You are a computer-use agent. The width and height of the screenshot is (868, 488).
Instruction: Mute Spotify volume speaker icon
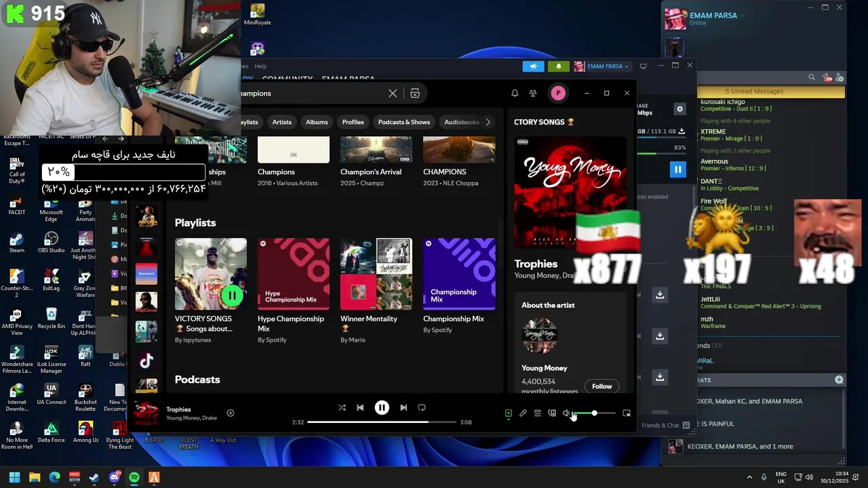pyautogui.click(x=566, y=413)
